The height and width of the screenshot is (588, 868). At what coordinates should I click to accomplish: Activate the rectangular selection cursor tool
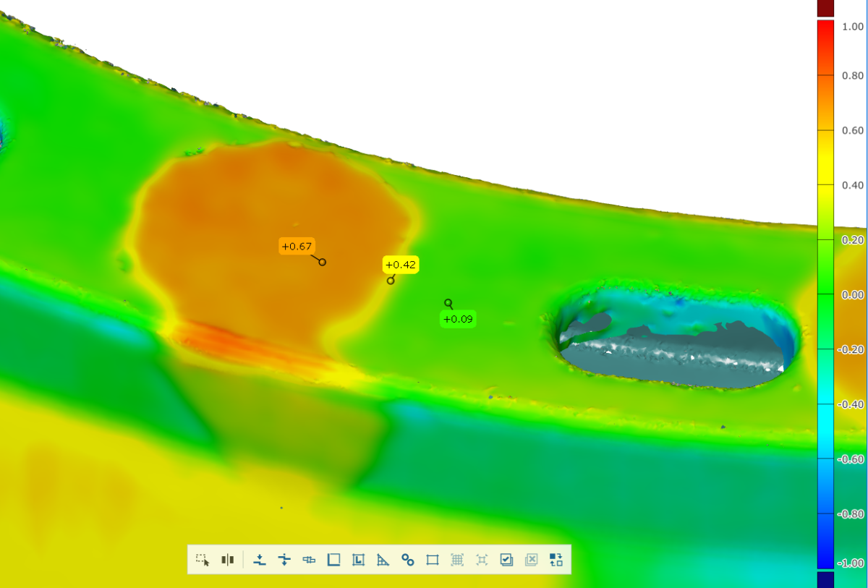(x=203, y=560)
